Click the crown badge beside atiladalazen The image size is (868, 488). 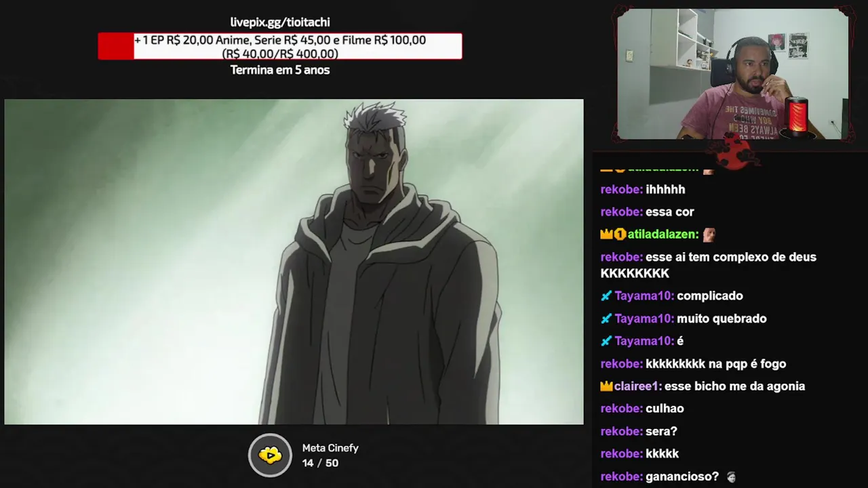tap(607, 235)
